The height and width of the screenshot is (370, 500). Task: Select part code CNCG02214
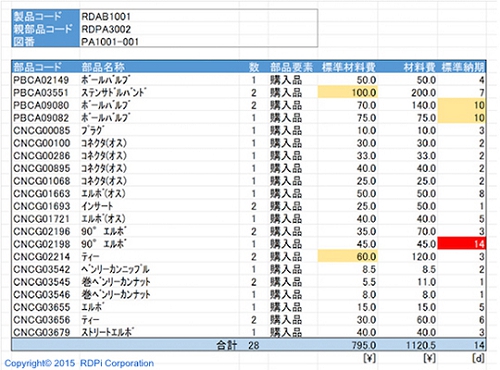point(42,257)
